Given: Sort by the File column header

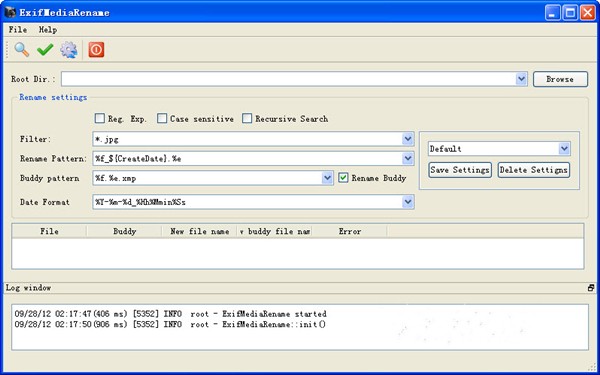Looking at the screenshot, I should [x=49, y=231].
